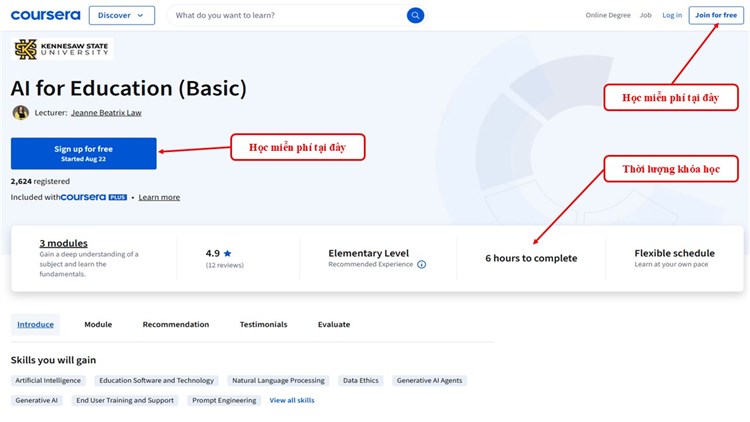This screenshot has width=750, height=422.
Task: Switch to the Testimonials tab
Action: pyautogui.click(x=263, y=324)
